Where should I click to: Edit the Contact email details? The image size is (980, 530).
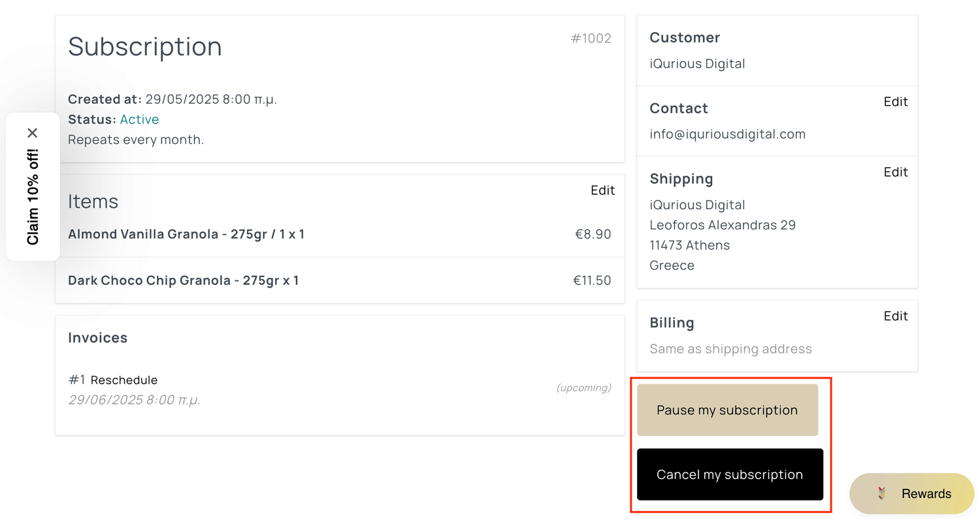click(x=895, y=102)
